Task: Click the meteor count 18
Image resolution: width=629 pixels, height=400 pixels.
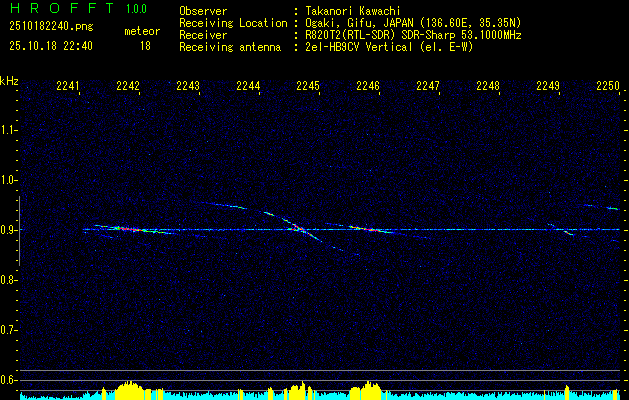Action: pyautogui.click(x=145, y=46)
